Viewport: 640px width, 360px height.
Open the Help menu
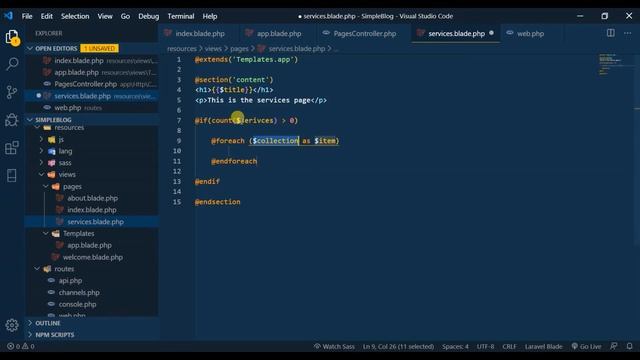tap(210, 16)
